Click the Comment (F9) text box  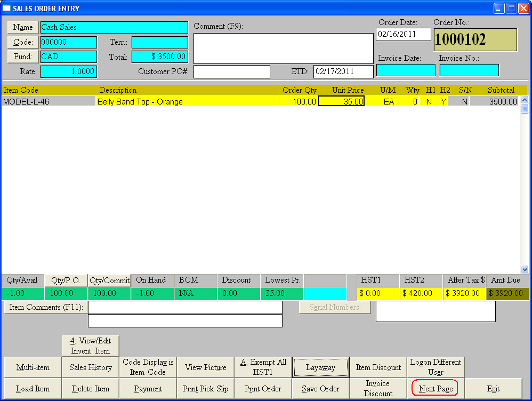click(x=283, y=48)
